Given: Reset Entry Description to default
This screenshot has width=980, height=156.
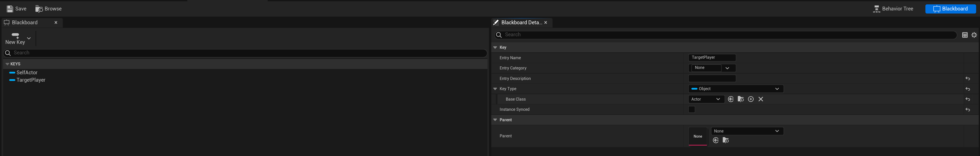Looking at the screenshot, I should click(x=967, y=78).
